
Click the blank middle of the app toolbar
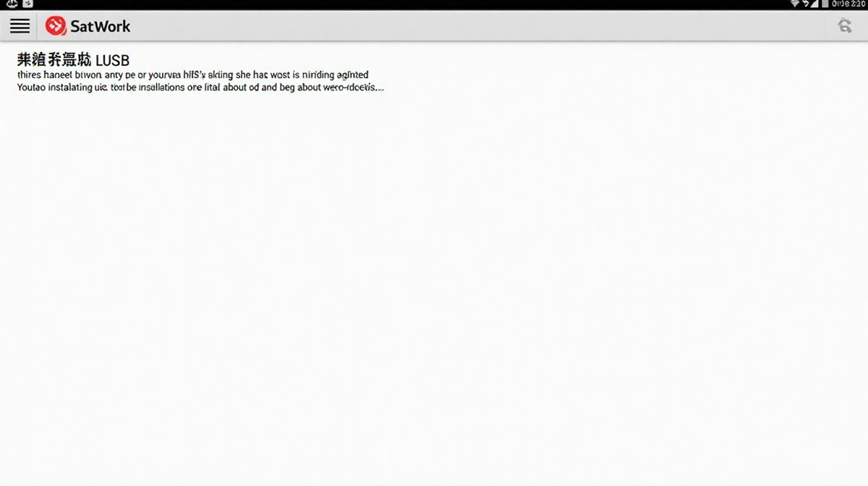[470, 26]
